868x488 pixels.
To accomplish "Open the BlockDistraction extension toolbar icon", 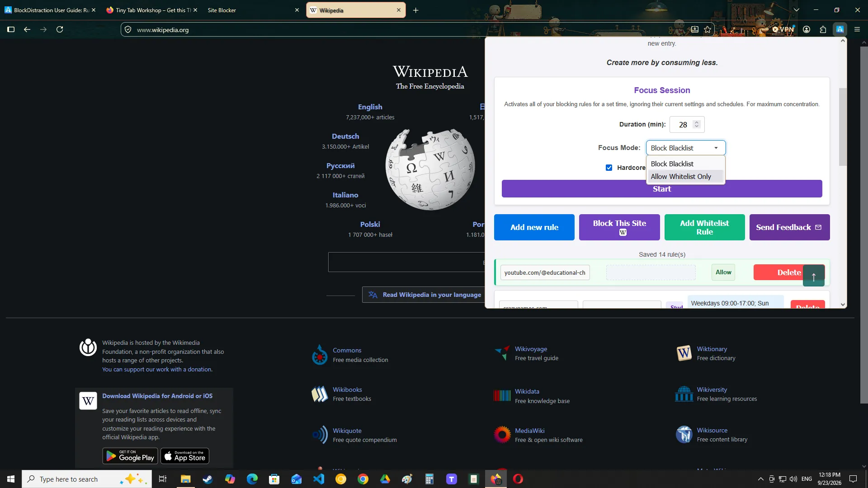I will pos(840,29).
